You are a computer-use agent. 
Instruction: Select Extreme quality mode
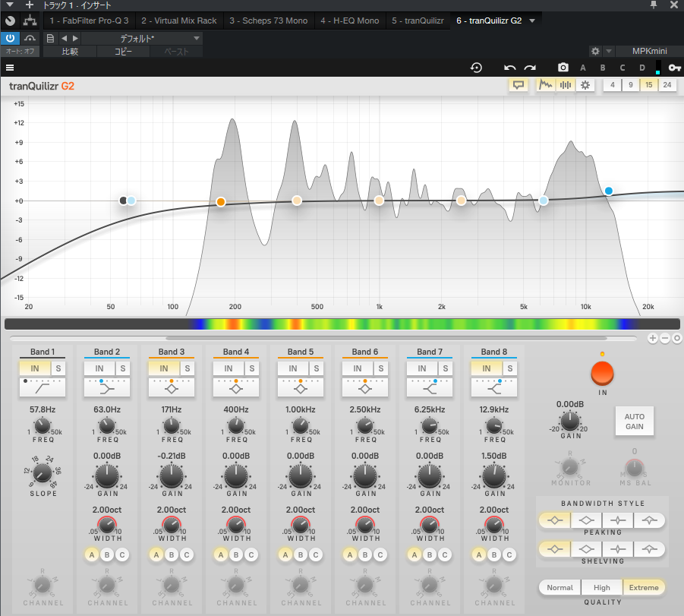(644, 588)
